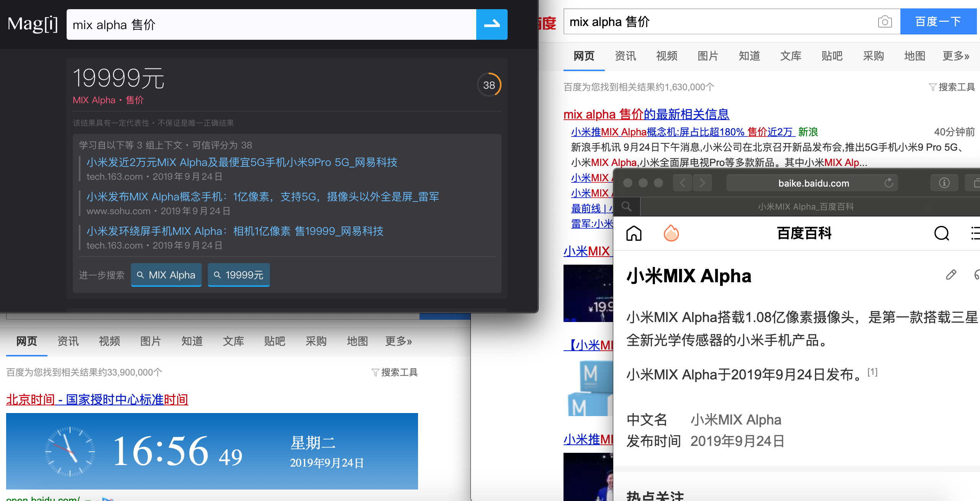Go back with browser back chevron
980x501 pixels.
683,183
